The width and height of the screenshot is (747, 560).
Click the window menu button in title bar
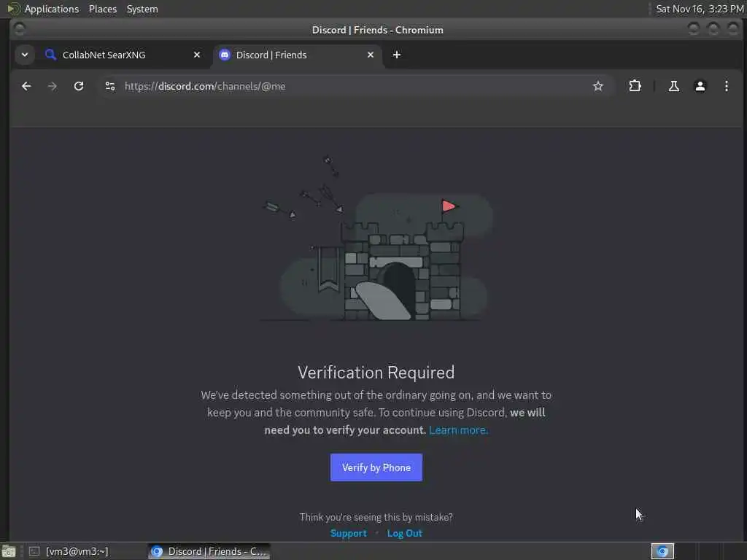pyautogui.click(x=20, y=29)
